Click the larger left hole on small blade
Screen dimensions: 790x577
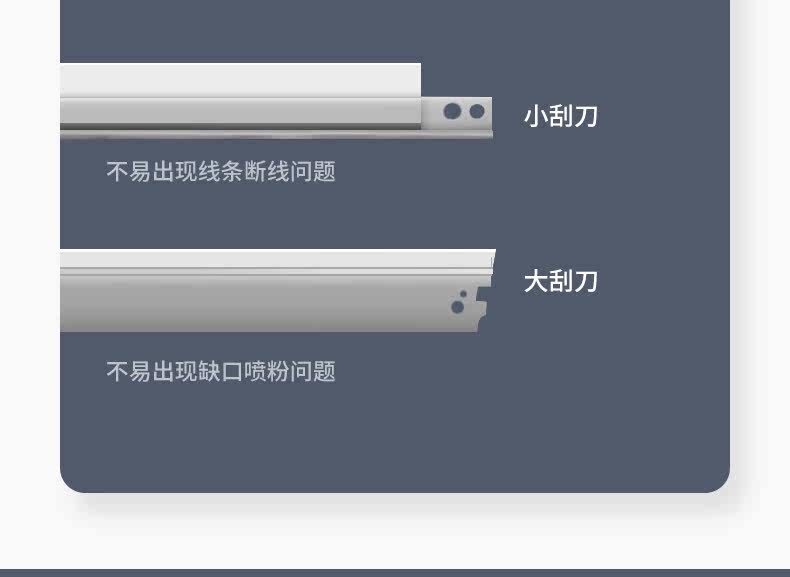(452, 111)
